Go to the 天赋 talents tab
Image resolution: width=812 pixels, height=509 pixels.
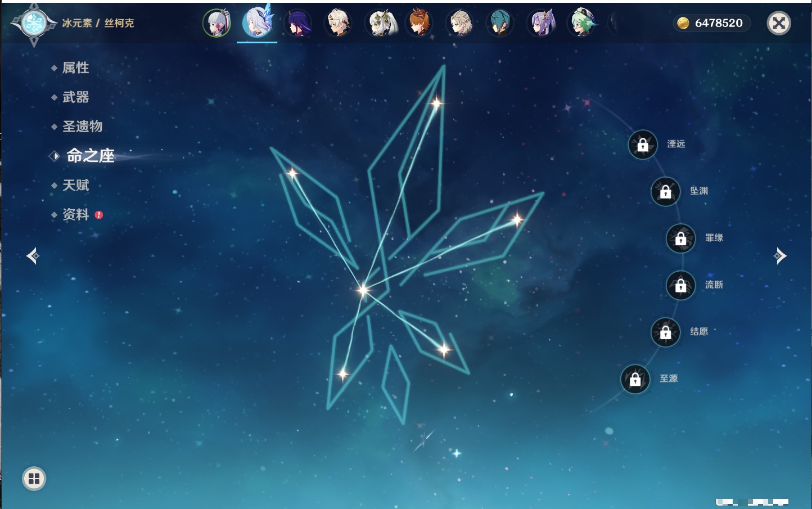coord(75,185)
